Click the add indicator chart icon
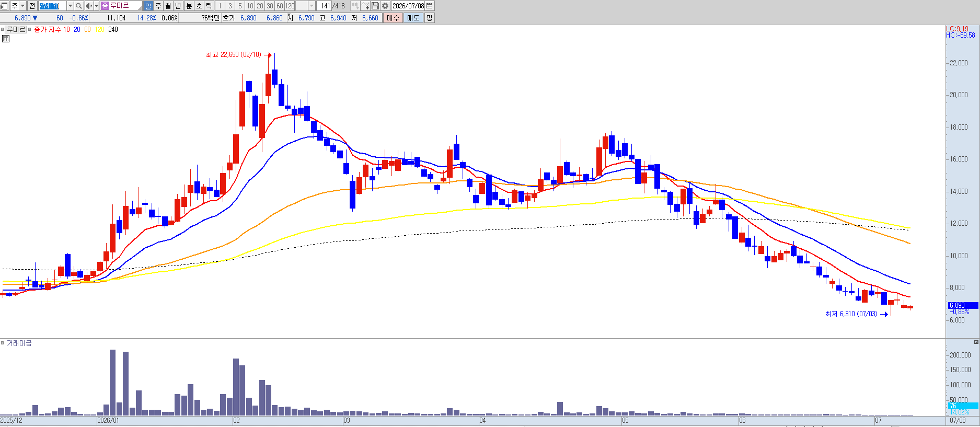 [x=365, y=6]
